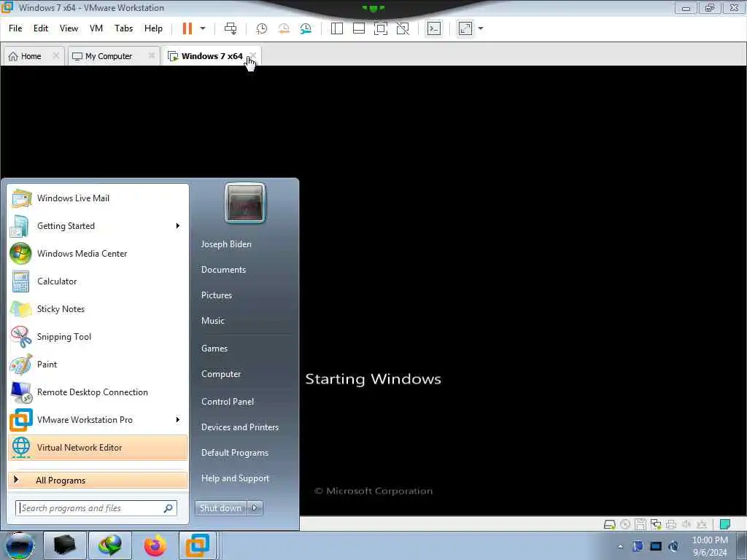Pause the VM with the orange suspend icon

click(187, 28)
